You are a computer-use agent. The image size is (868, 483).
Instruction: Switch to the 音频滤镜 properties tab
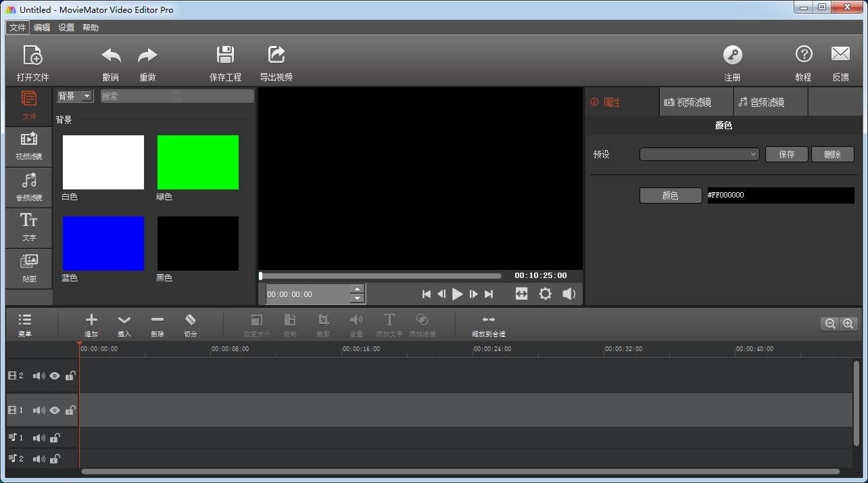click(x=771, y=102)
